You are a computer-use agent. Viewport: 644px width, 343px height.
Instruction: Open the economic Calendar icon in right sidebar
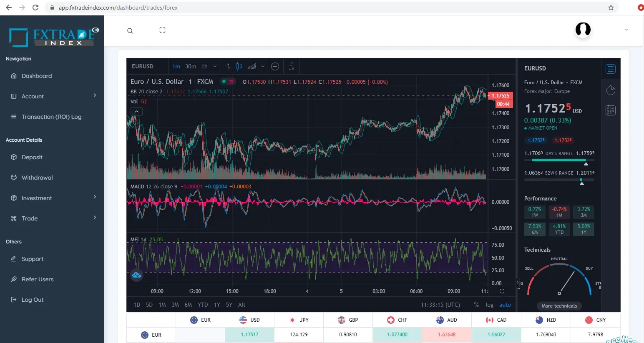pyautogui.click(x=611, y=110)
